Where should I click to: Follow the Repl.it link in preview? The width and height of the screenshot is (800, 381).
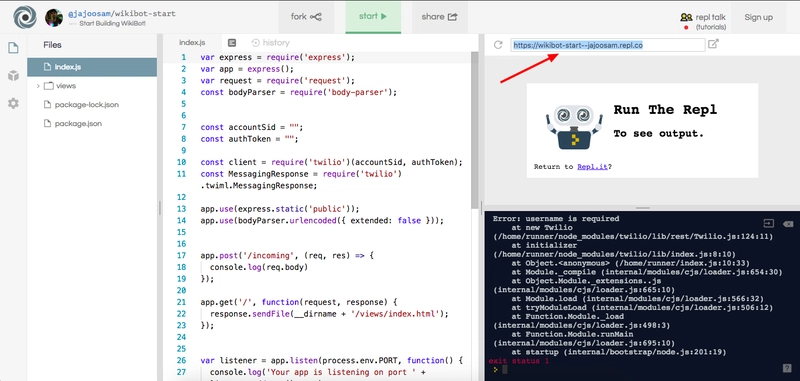(592, 167)
